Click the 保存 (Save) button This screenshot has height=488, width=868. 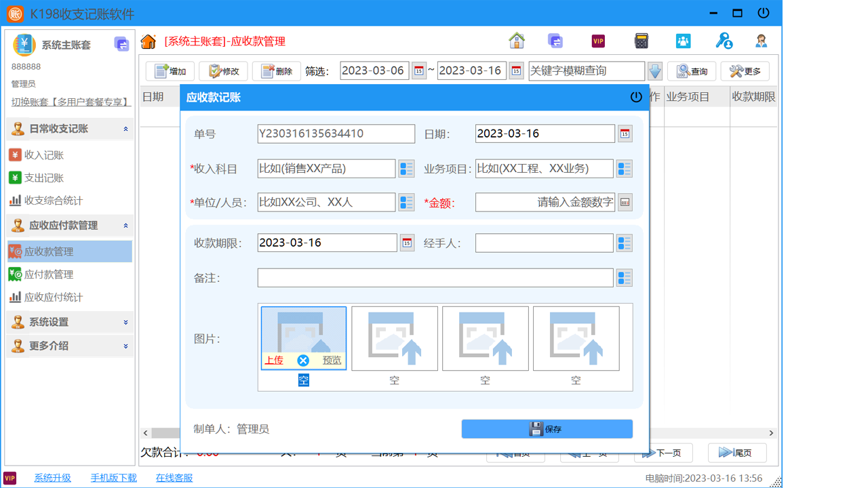[547, 428]
